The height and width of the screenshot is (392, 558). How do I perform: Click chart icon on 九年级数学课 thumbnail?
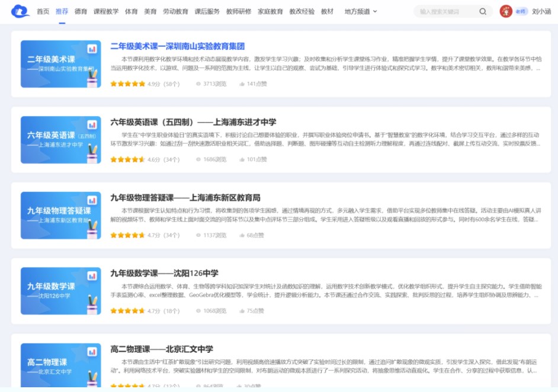click(92, 276)
